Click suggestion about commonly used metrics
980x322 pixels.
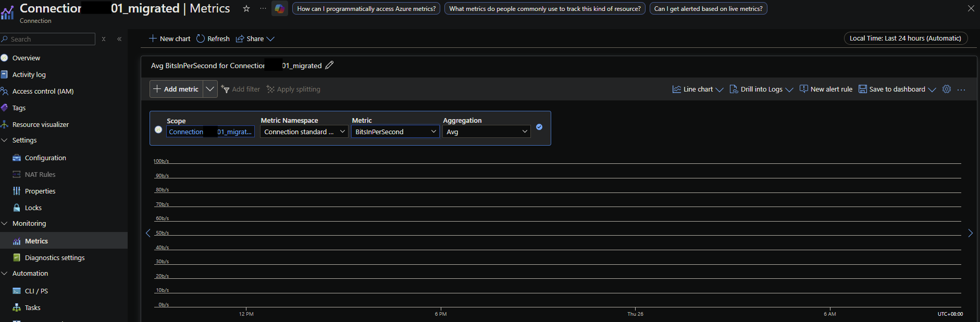pos(545,8)
